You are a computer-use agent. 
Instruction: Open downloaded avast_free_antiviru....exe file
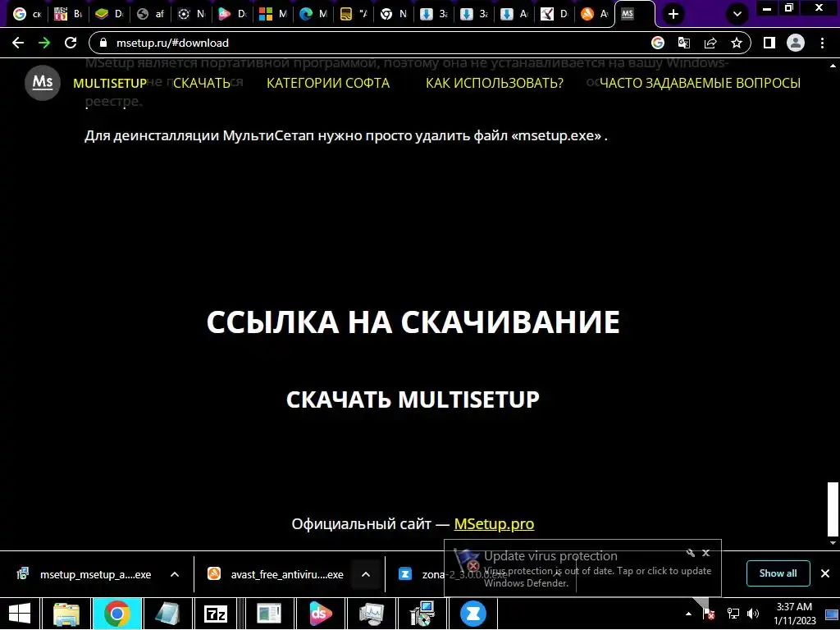click(x=286, y=575)
